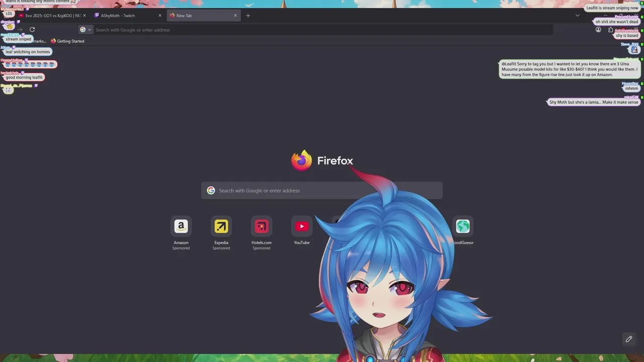Open the search engine dropdown in the address bar
644x362 pixels.
[86, 30]
